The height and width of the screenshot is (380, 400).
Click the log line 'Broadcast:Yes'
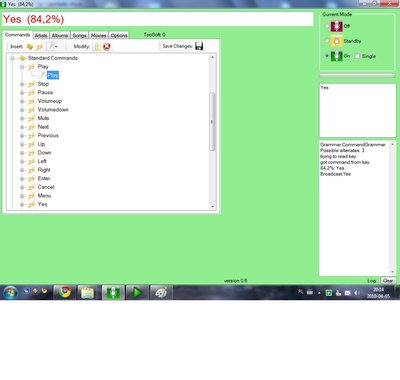click(x=335, y=174)
